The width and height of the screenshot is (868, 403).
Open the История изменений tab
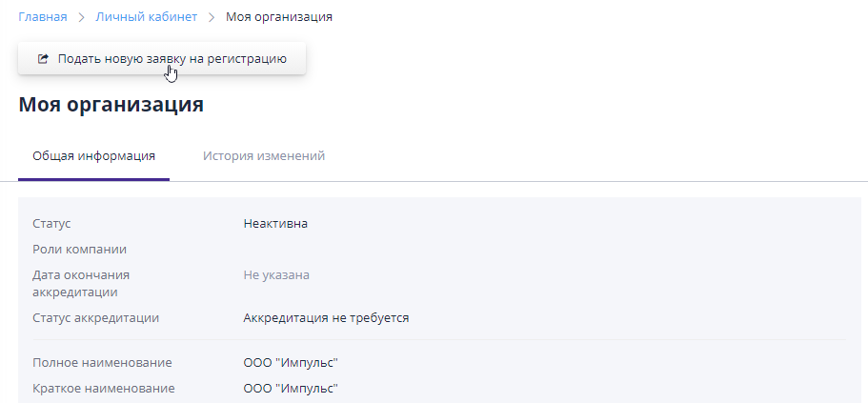[264, 156]
